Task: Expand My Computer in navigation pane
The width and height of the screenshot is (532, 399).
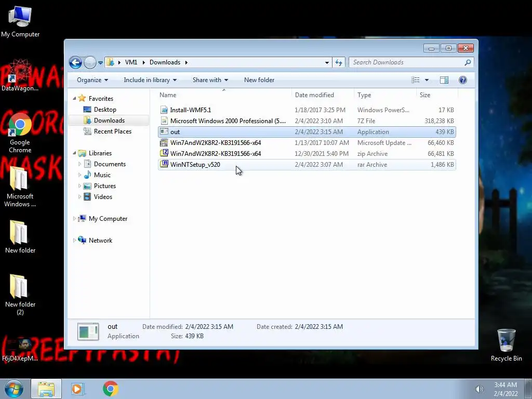Action: (74, 219)
